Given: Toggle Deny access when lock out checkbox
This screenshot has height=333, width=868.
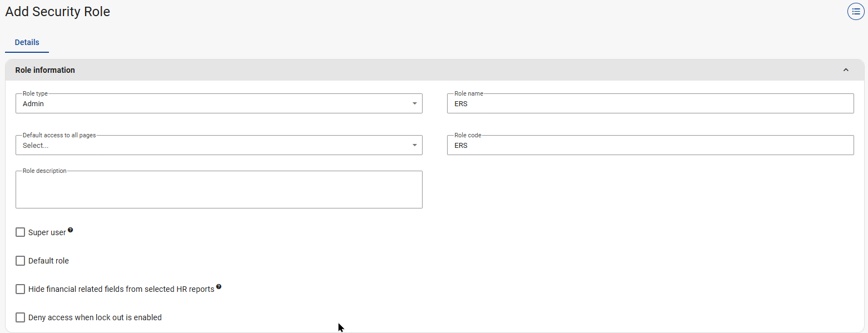Looking at the screenshot, I should (21, 317).
